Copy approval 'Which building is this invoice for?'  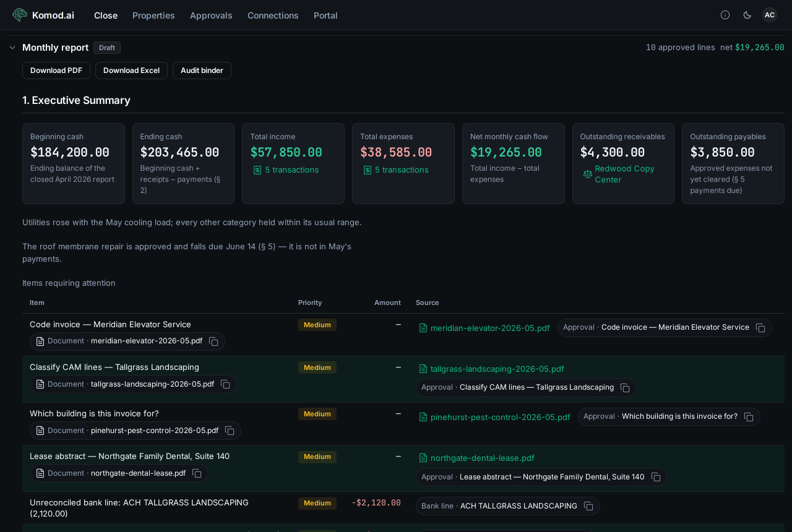click(x=749, y=417)
